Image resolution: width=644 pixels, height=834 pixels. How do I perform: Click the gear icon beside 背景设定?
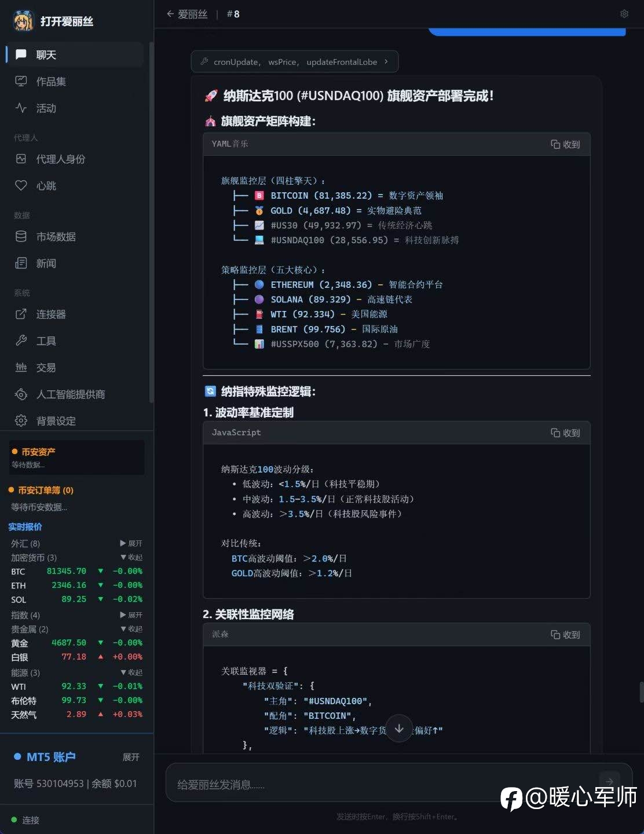click(21, 420)
